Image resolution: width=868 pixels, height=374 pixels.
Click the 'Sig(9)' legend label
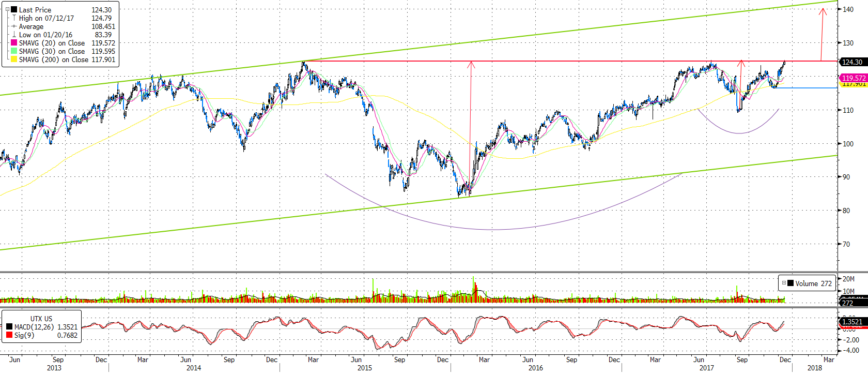point(24,335)
